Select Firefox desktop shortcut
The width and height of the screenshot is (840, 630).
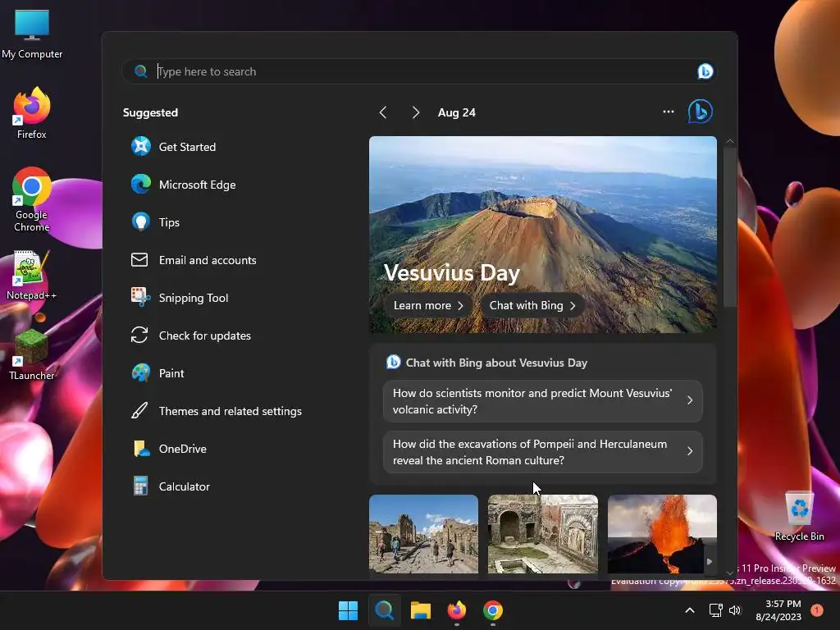pyautogui.click(x=32, y=113)
